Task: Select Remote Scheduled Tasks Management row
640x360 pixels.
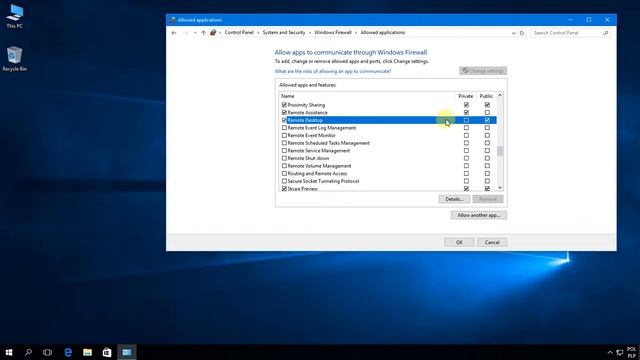Action: (x=388, y=143)
